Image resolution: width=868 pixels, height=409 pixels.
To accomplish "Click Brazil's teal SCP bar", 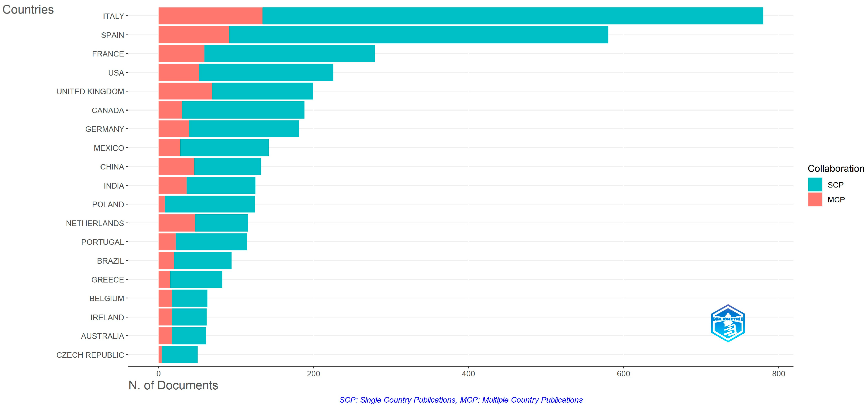I will (203, 260).
